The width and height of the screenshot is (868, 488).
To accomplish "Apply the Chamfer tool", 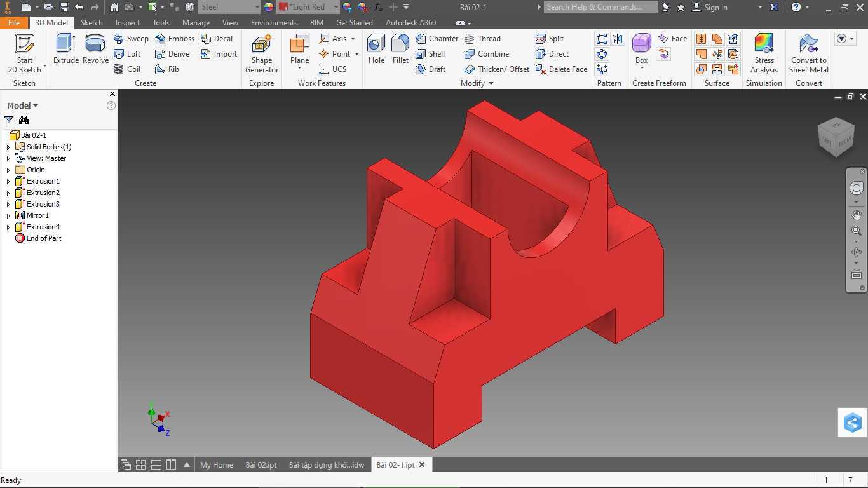I will (x=437, y=39).
